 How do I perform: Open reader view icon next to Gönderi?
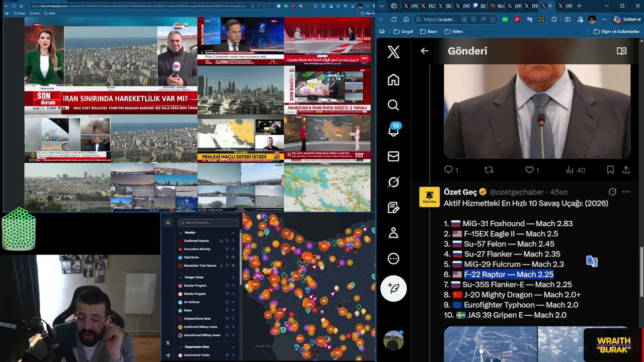point(621,51)
